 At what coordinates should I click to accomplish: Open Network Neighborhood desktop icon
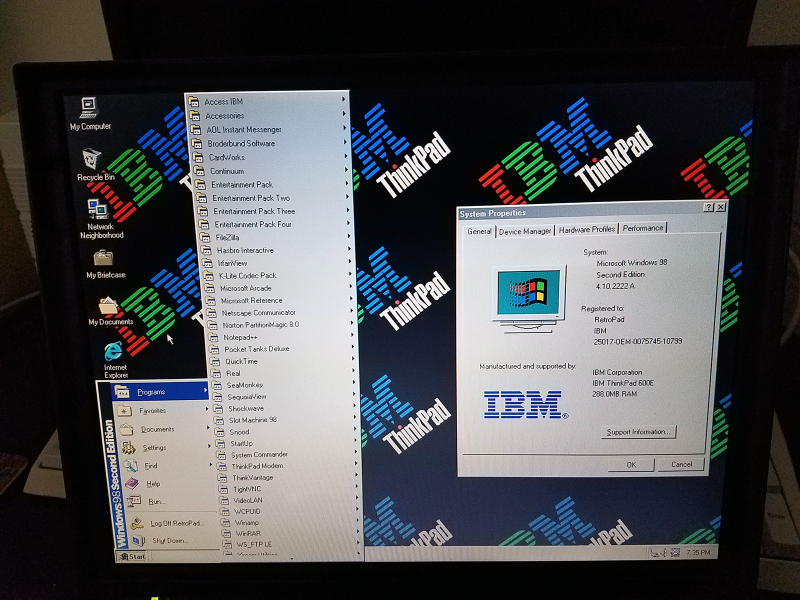[x=101, y=218]
